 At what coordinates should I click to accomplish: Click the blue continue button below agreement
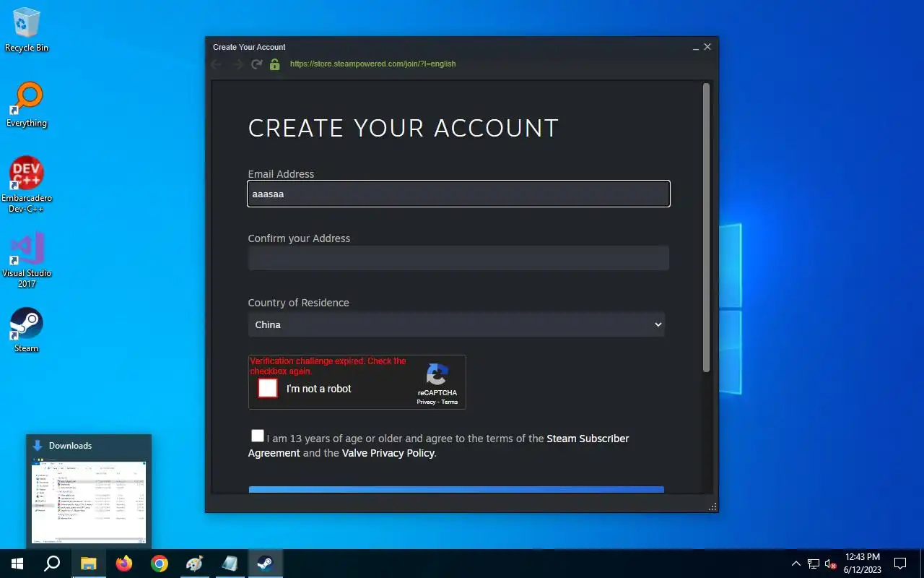[456, 491]
